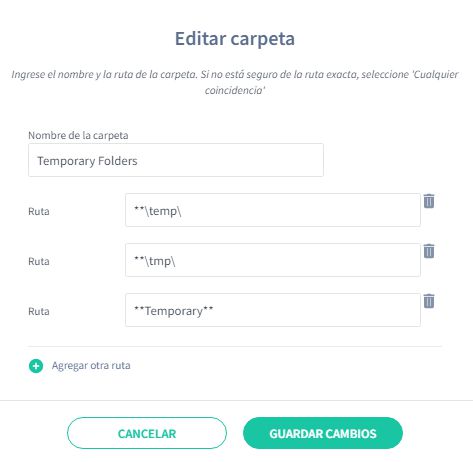This screenshot has width=473, height=462.
Task: Click the green plus circle icon
Action: coord(36,366)
